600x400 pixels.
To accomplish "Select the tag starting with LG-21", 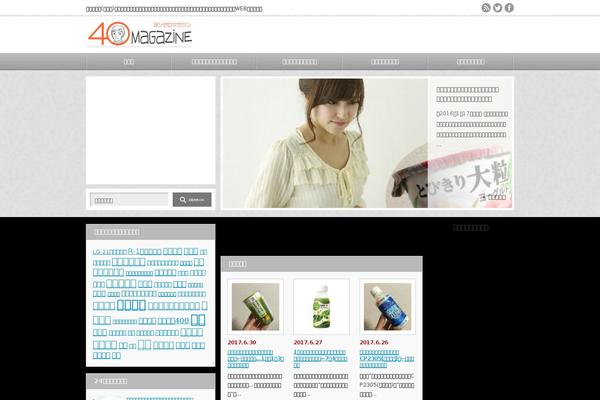I will (110, 252).
